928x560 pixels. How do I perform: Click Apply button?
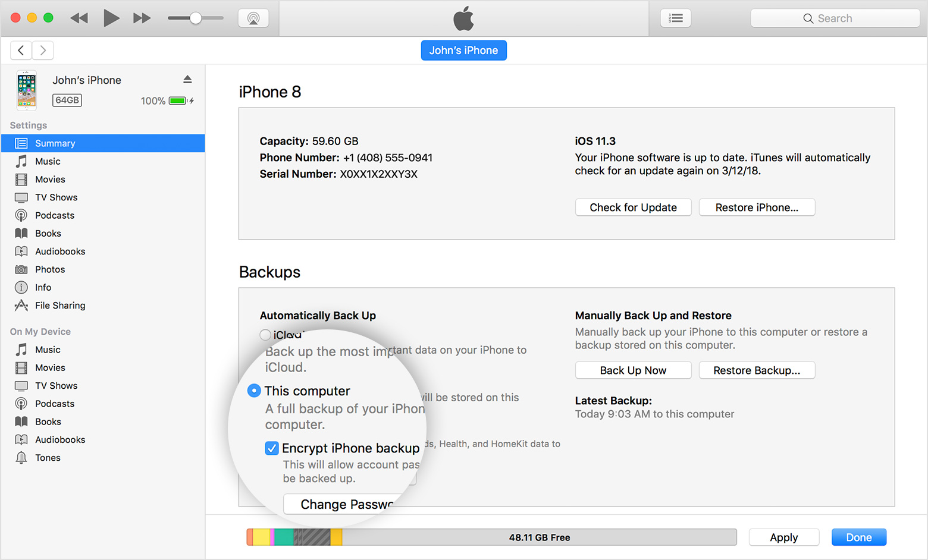point(784,537)
